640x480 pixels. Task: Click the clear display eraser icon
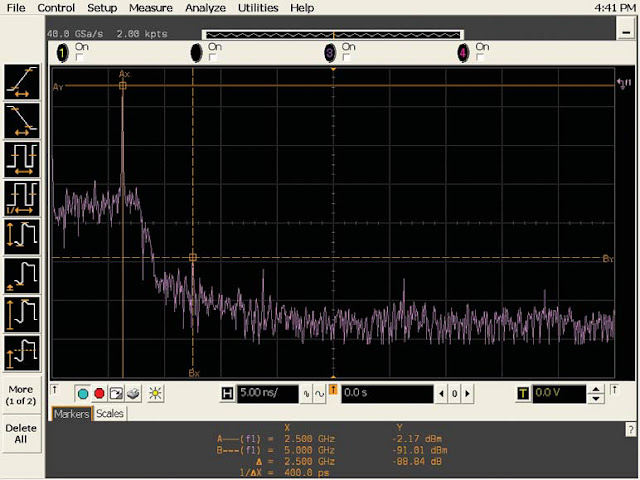pos(133,393)
